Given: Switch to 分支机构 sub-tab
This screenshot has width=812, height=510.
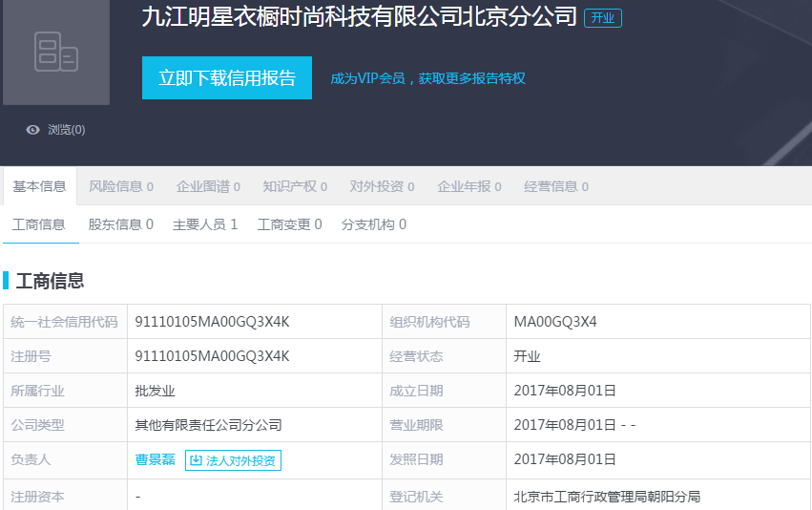Looking at the screenshot, I should point(374,224).
